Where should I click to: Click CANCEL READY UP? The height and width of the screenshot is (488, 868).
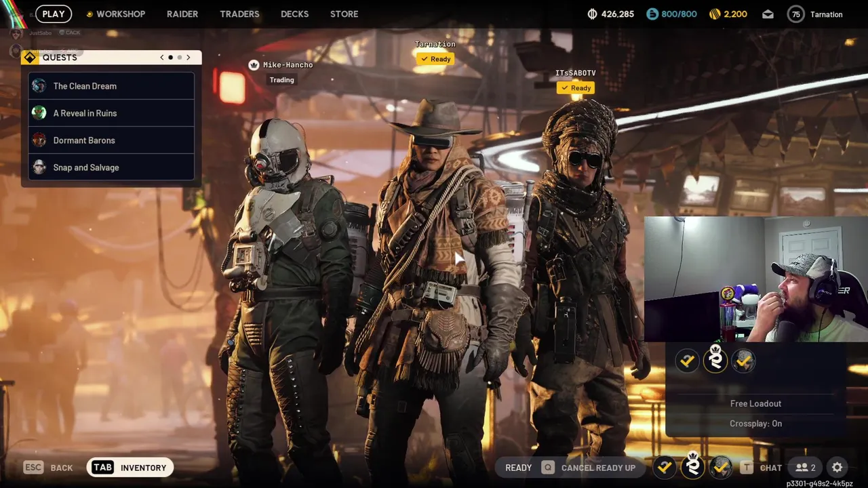coord(598,468)
